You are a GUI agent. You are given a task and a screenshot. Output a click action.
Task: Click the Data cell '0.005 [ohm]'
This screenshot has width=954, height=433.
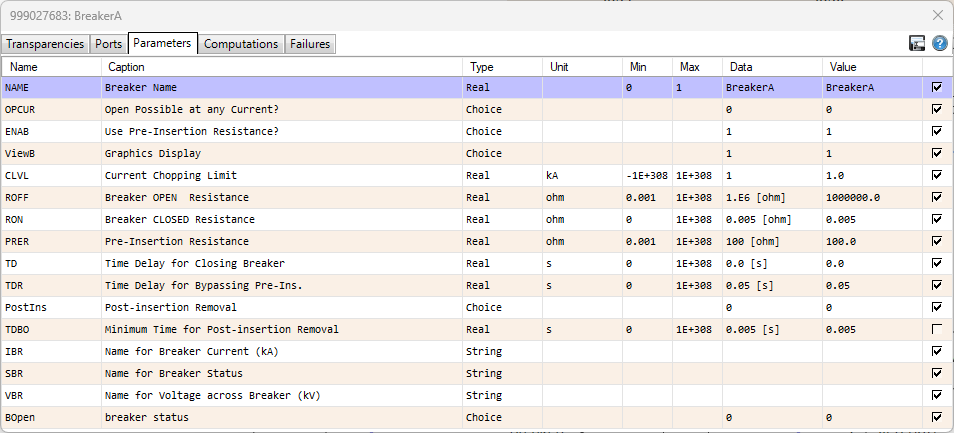coord(772,219)
